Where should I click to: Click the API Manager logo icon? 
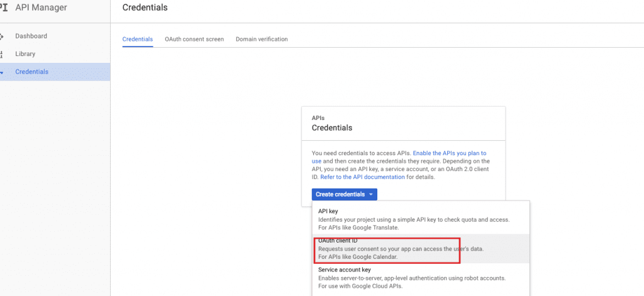4,8
